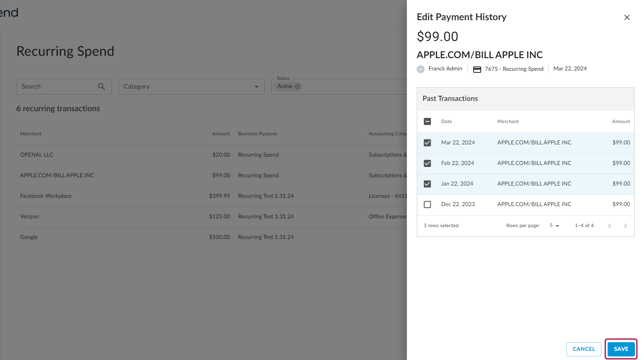This screenshot has height=360, width=644.
Task: Click the 1–4 of 4 pagination text
Action: coord(584,225)
